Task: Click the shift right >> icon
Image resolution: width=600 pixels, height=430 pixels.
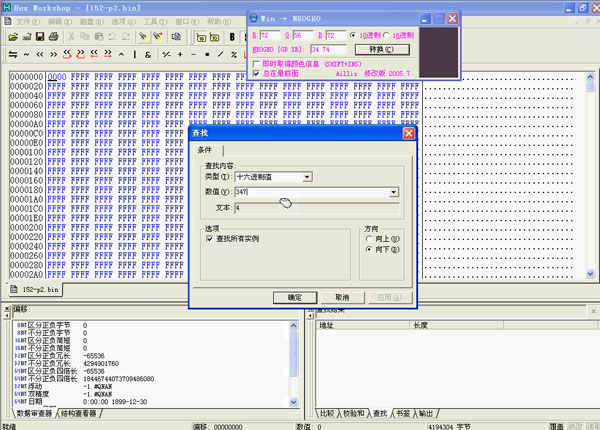Action: 54,54
